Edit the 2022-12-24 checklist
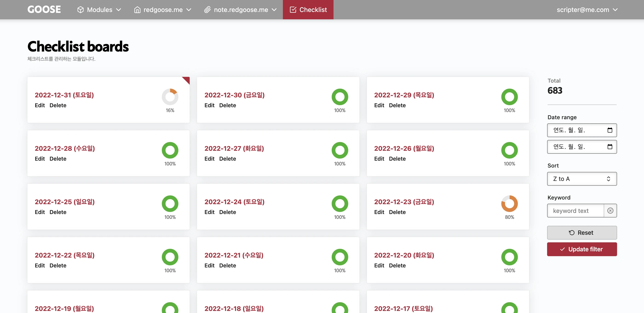This screenshot has height=313, width=644. [x=209, y=212]
